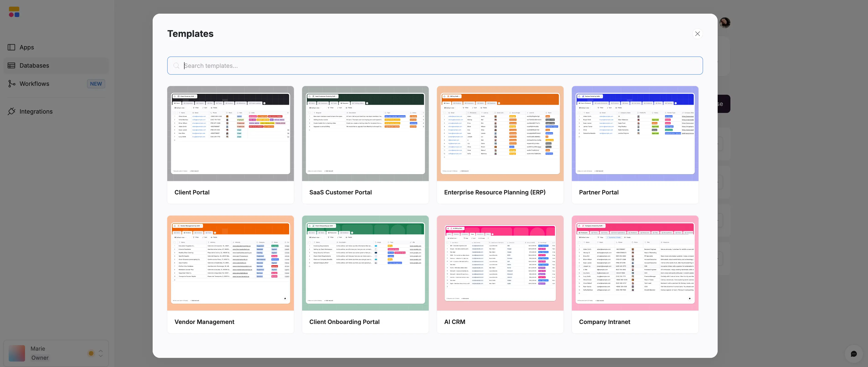Image resolution: width=868 pixels, height=367 pixels.
Task: Click the profile avatar photo at top right
Action: (724, 23)
